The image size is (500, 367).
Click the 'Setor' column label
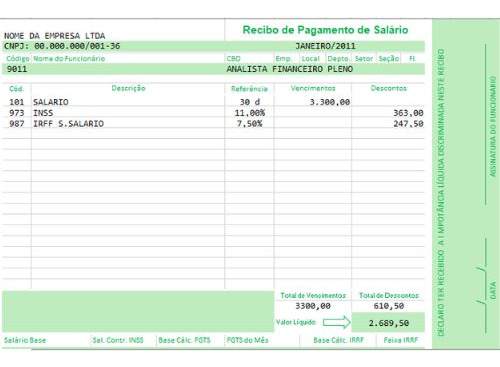[x=364, y=59]
